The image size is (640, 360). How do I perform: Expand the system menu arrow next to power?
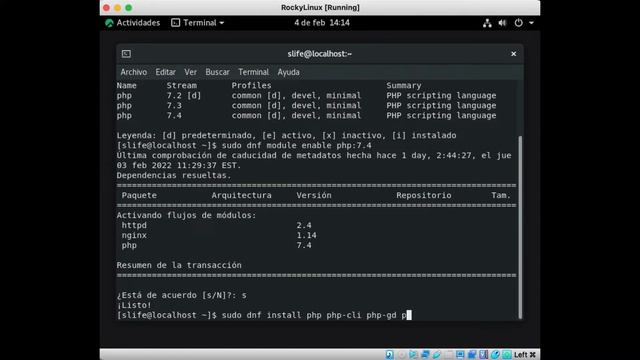[531, 23]
